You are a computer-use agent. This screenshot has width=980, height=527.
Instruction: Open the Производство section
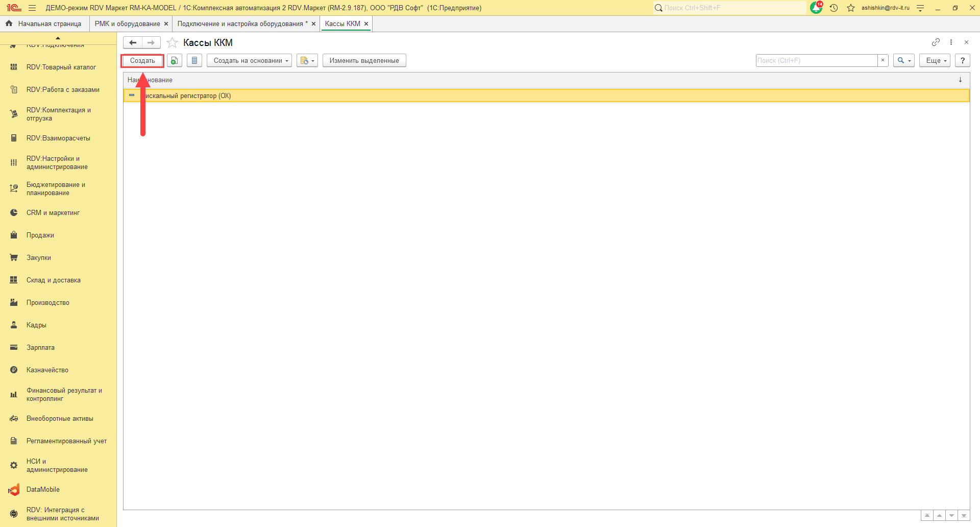pyautogui.click(x=58, y=302)
